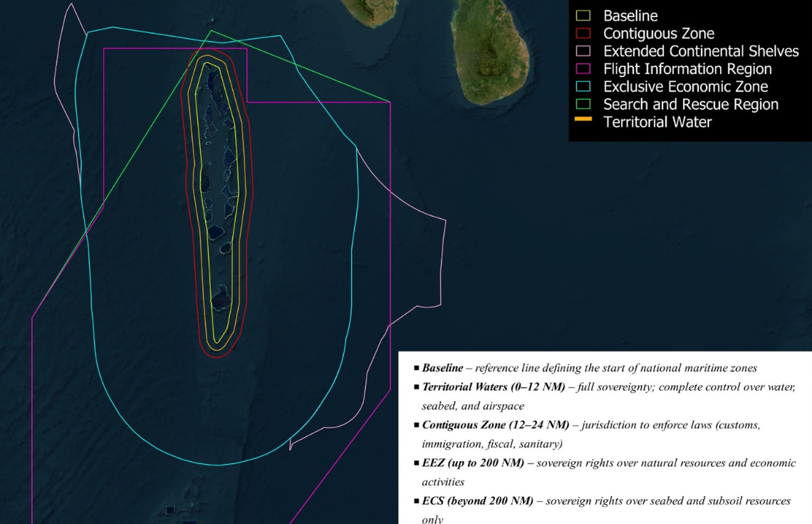Viewport: 812px width, 524px height.
Task: Select the Search and Rescue Region label
Action: 690,105
